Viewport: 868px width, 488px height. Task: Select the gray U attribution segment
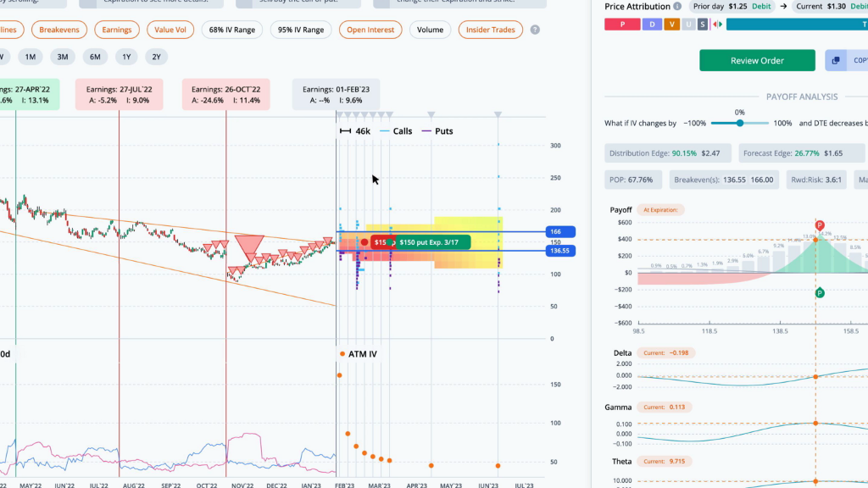[688, 25]
